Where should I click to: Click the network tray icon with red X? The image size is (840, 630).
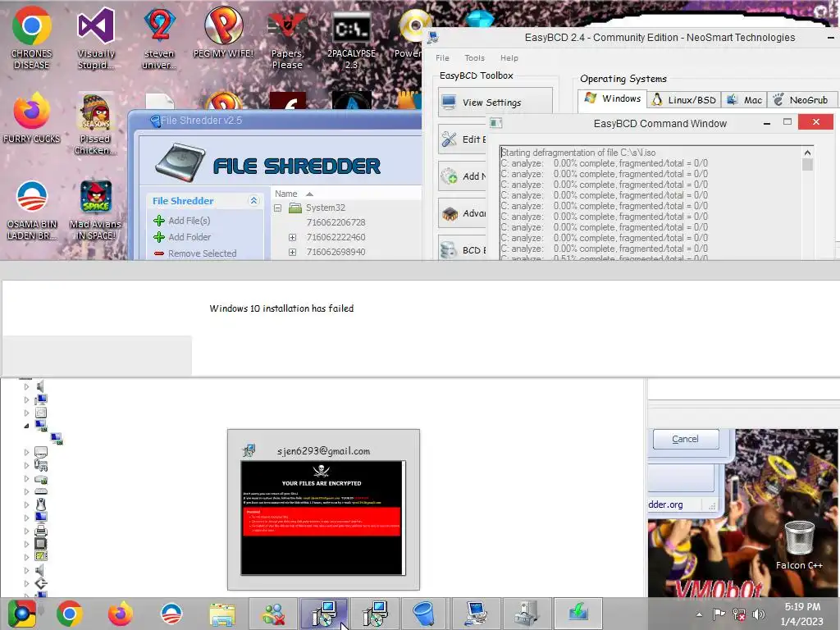coord(739,614)
